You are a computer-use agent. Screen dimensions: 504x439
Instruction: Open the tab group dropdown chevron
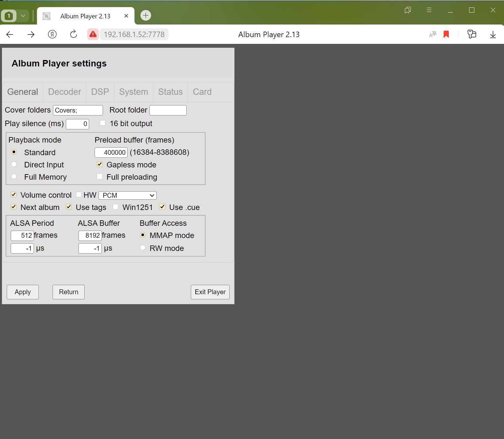(x=23, y=15)
